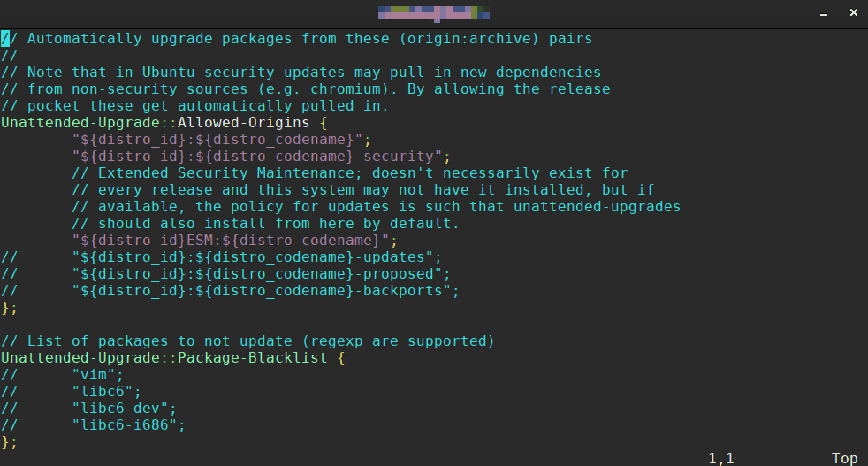Maximize the terminal window
Screen dimensions: 868x466
pyautogui.click(x=823, y=12)
